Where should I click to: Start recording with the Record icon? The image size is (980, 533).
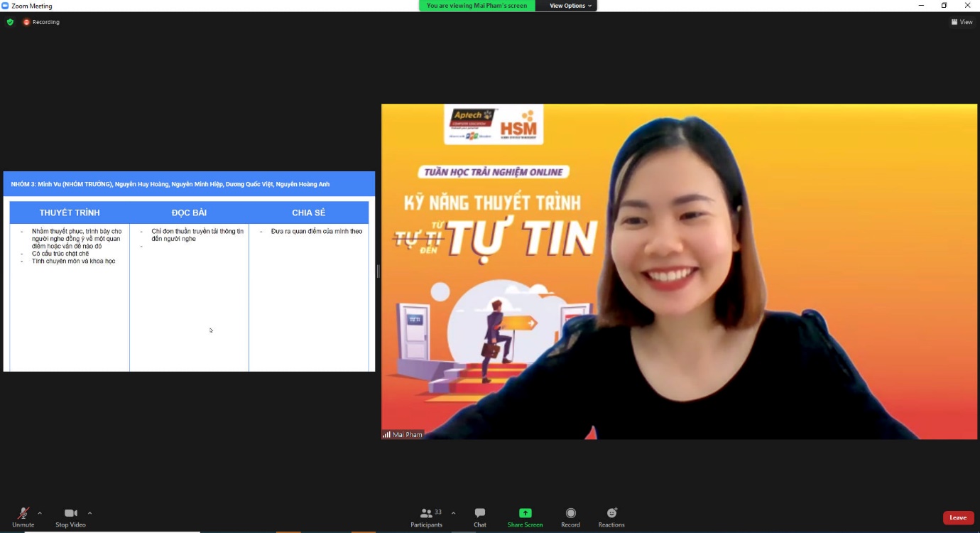tap(570, 513)
